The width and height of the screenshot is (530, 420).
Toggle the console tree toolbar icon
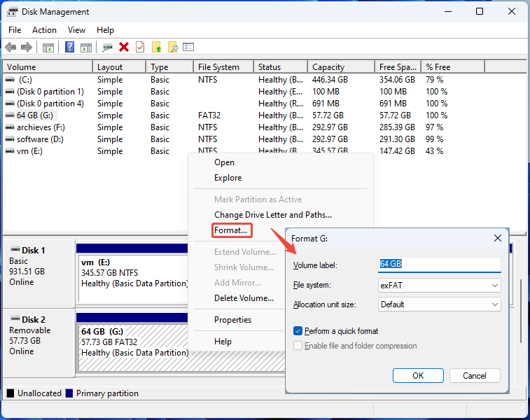coord(48,48)
